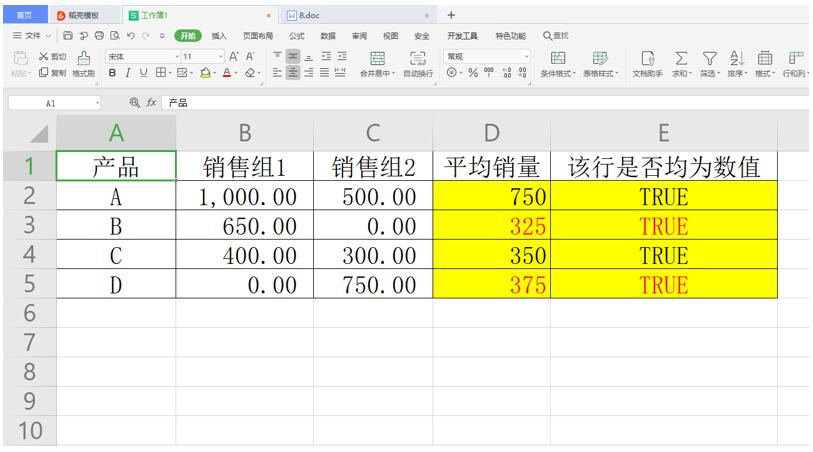Open the Page Layout (页面布局) tab
Screen dimensions: 813x452
click(258, 36)
